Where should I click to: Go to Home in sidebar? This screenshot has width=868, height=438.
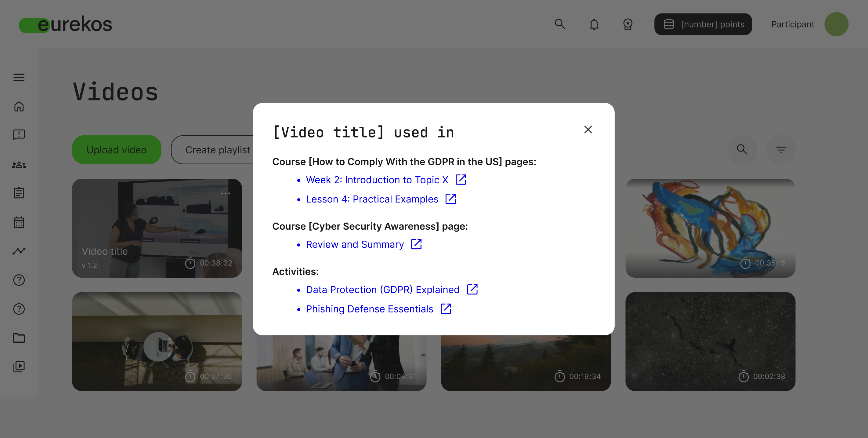tap(19, 107)
